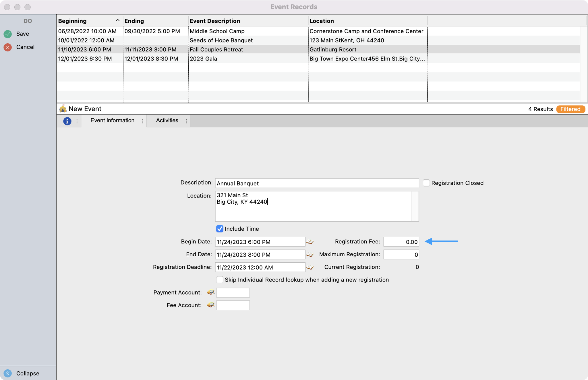Image resolution: width=588 pixels, height=380 pixels.
Task: Open the End Date calendar picker icon
Action: point(310,255)
